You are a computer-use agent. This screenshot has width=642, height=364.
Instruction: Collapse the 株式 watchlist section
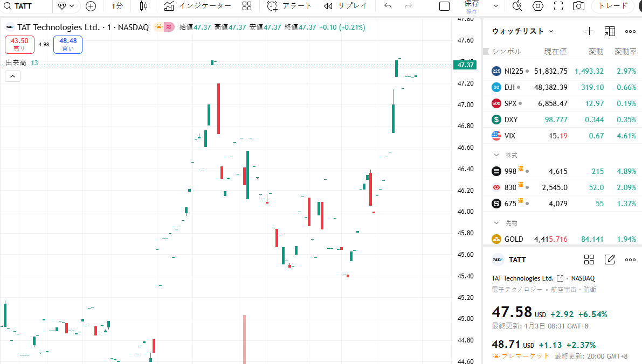click(x=496, y=155)
